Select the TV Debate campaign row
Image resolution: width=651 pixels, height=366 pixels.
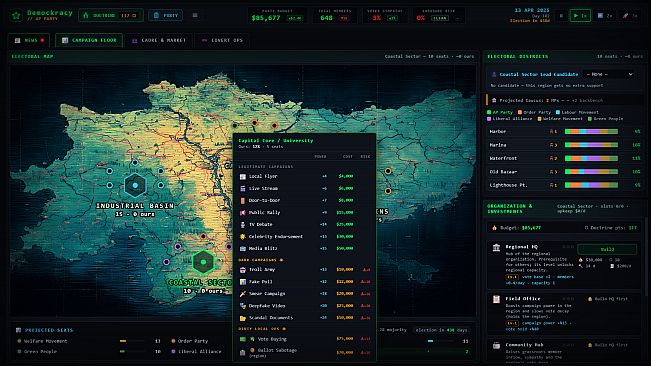tap(304, 224)
